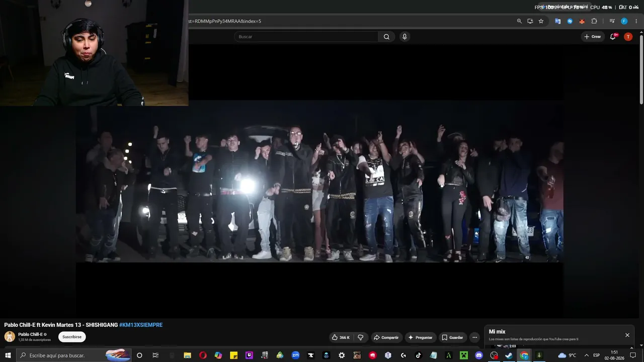Like the video with thumbs up

pos(341,337)
